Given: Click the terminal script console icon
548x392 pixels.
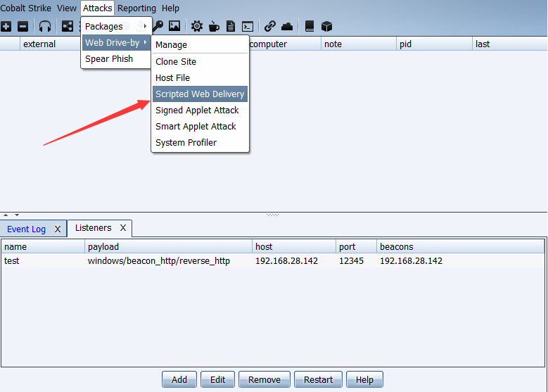Looking at the screenshot, I should [248, 26].
